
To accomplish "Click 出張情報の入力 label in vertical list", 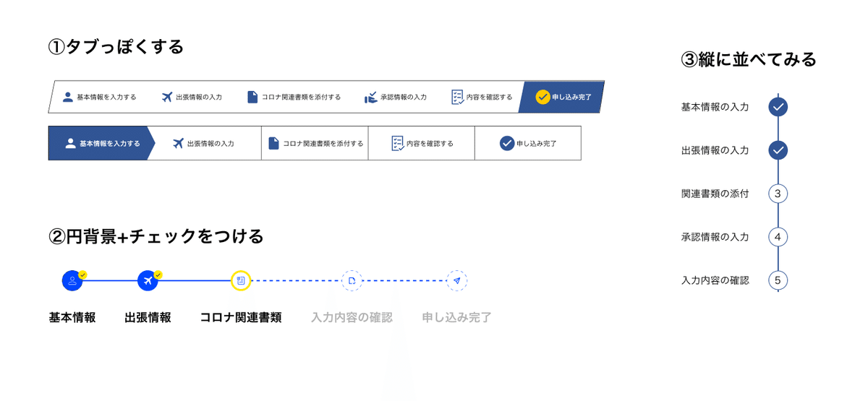I will [715, 150].
